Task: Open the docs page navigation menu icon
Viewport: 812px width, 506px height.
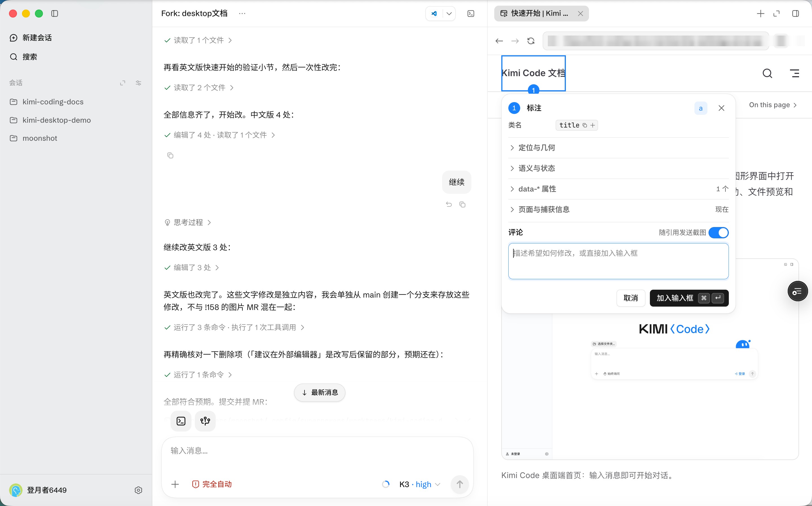Action: pos(795,73)
